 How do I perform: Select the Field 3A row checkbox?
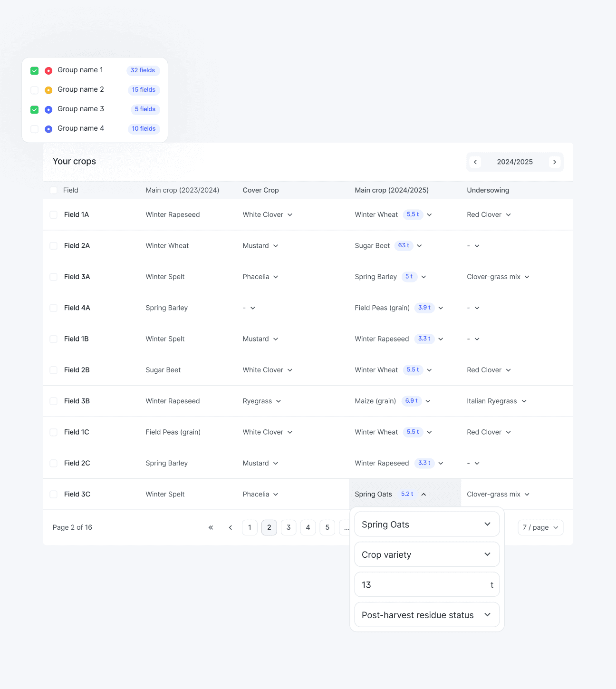[54, 277]
